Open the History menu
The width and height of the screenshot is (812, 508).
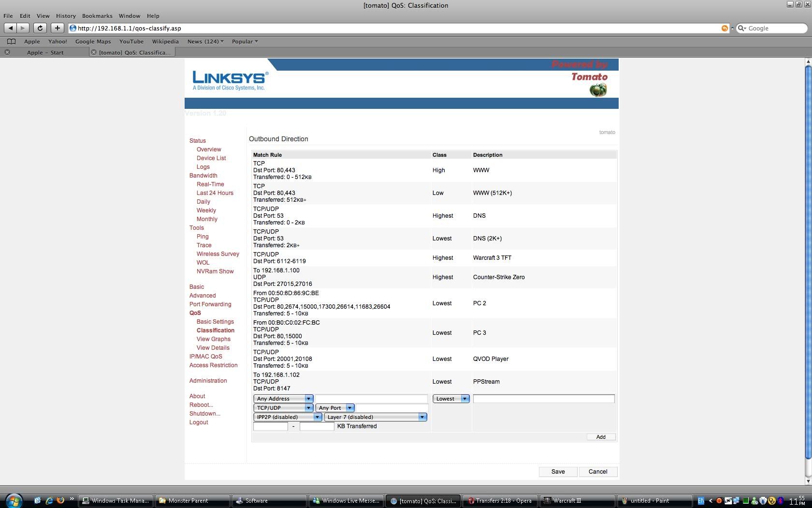(66, 16)
